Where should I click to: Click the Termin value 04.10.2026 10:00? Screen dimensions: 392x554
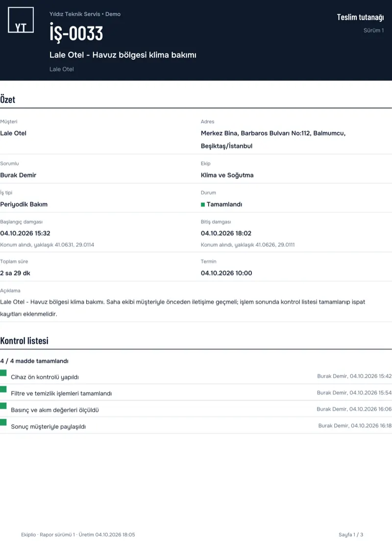pyautogui.click(x=226, y=273)
